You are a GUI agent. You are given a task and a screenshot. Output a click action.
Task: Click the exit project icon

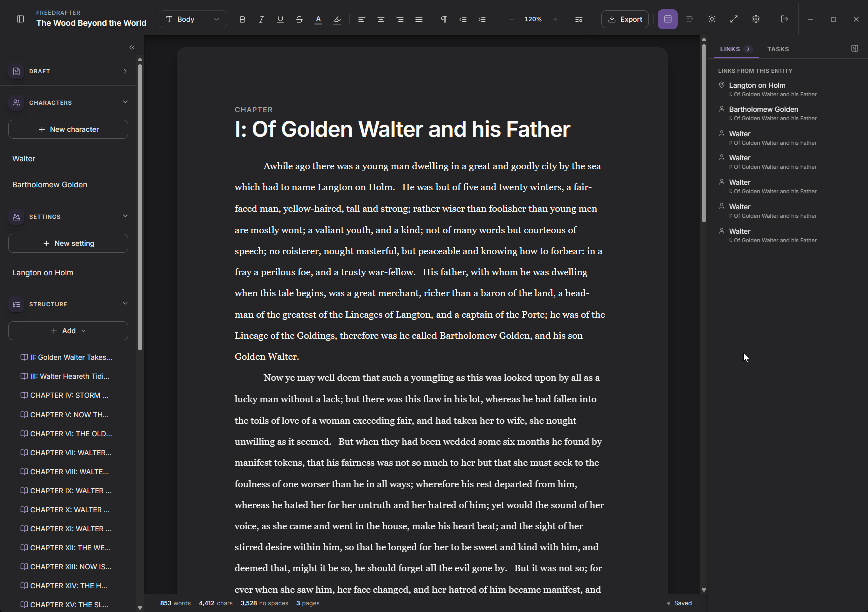pyautogui.click(x=784, y=19)
